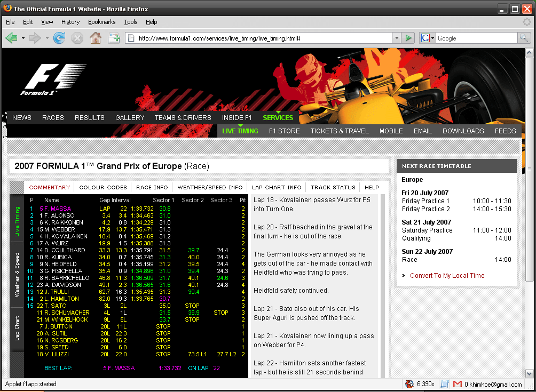
Task: Expand the address bar URL history dropdown
Action: click(x=397, y=38)
